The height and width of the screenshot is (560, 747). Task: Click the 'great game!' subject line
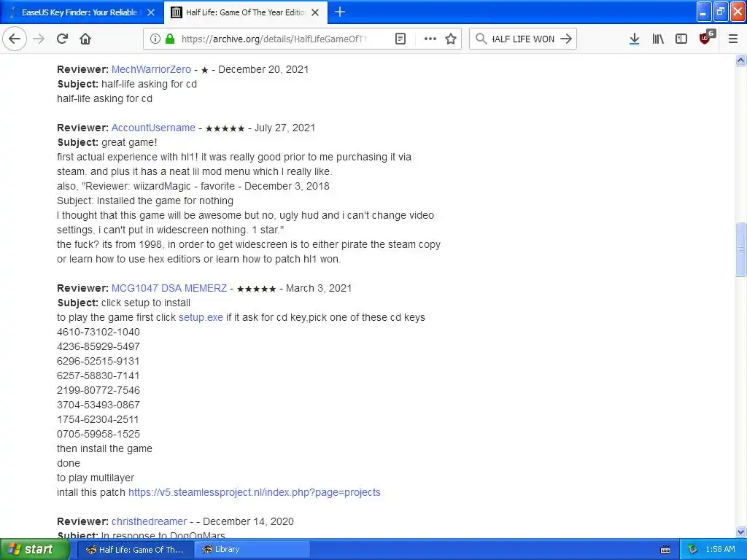pyautogui.click(x=128, y=142)
